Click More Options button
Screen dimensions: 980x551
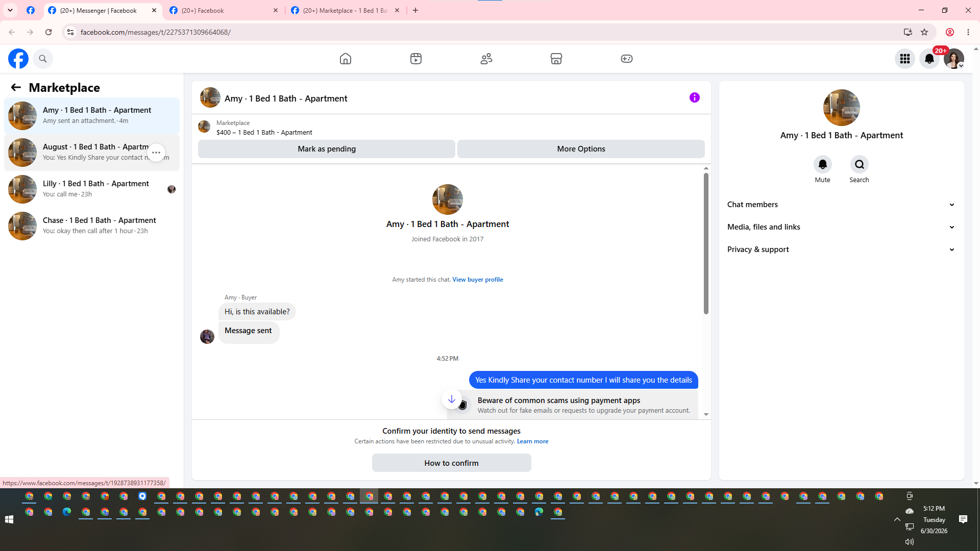tap(581, 149)
